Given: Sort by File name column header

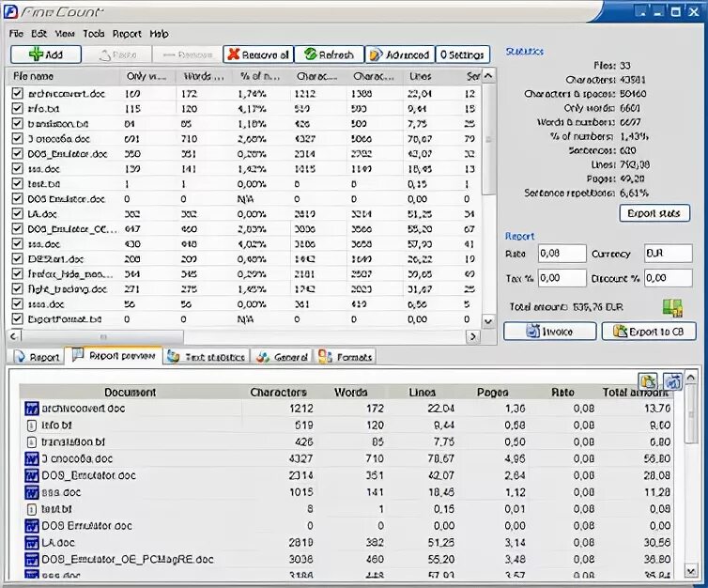Looking at the screenshot, I should pos(64,76).
